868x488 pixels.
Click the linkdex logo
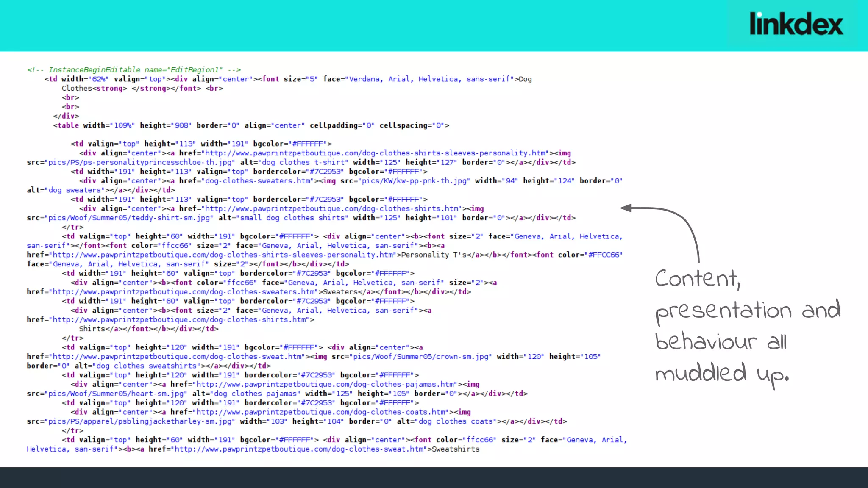click(796, 24)
